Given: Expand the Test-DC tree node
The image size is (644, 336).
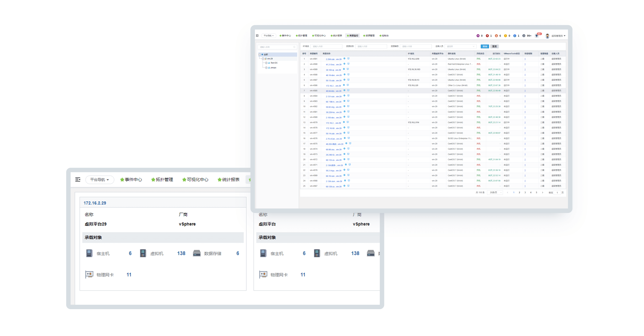Looking at the screenshot, I should tap(266, 63).
